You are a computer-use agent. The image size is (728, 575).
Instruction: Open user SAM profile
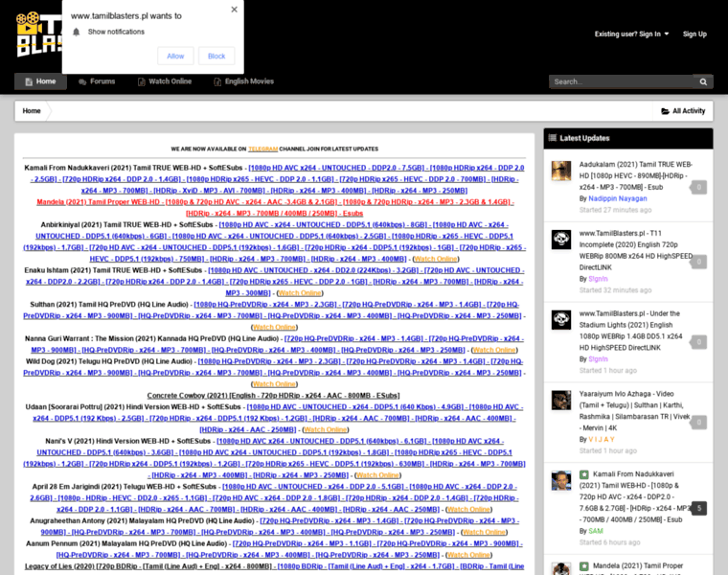[596, 531]
